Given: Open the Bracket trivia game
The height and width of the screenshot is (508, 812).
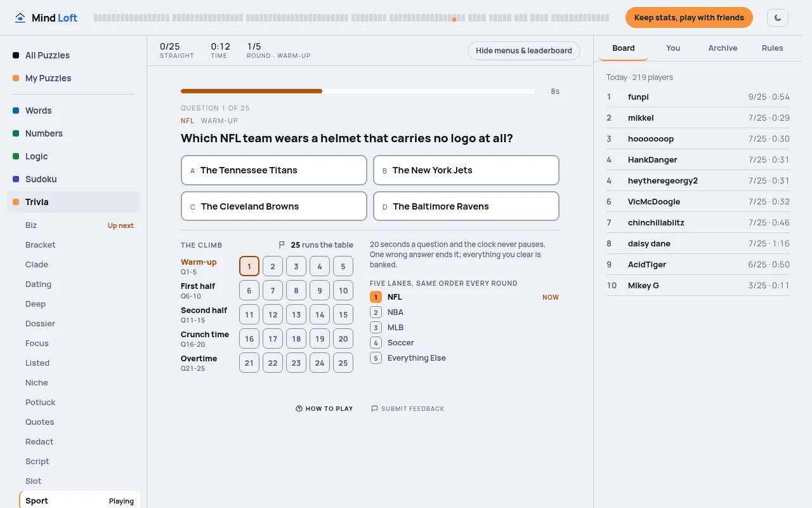Looking at the screenshot, I should coord(79,245).
